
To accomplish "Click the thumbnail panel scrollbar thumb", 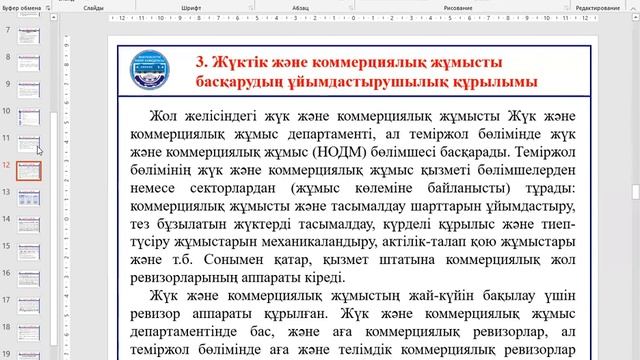I will click(53, 228).
